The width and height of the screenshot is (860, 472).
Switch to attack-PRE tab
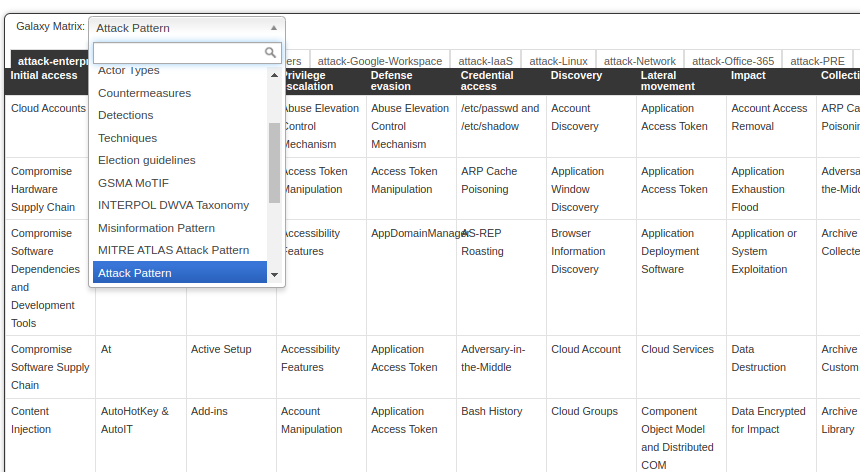click(817, 61)
